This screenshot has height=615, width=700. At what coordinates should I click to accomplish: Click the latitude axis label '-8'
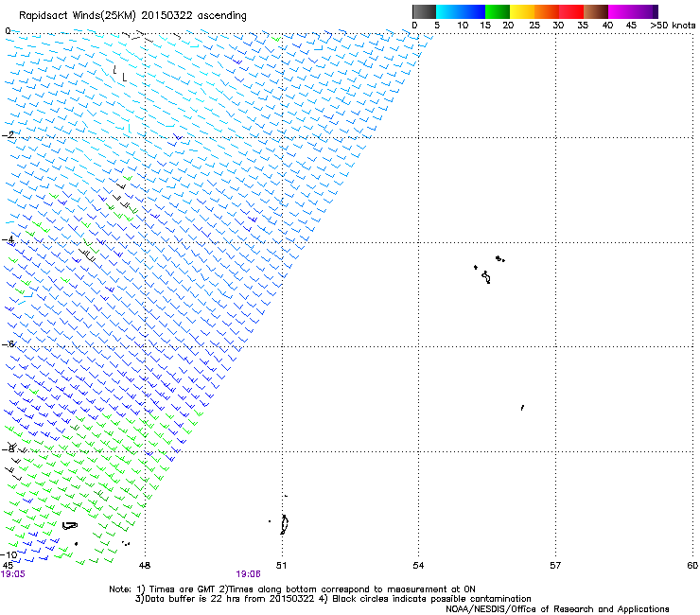tap(8, 448)
